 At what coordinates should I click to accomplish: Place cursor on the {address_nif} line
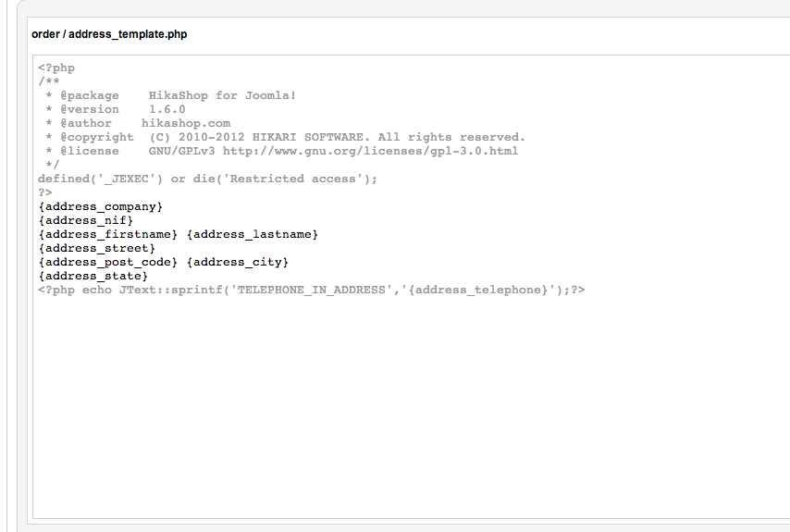pyautogui.click(x=86, y=220)
